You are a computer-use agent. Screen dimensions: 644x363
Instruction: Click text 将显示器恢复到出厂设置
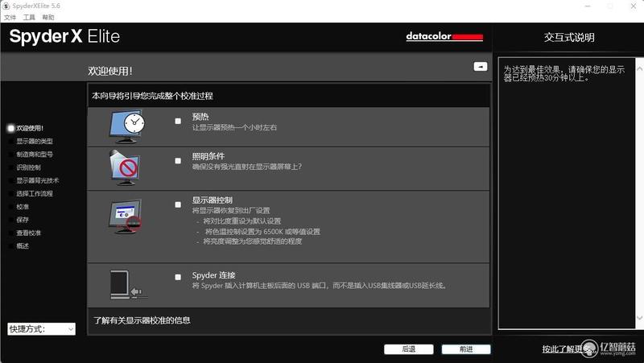231,211
